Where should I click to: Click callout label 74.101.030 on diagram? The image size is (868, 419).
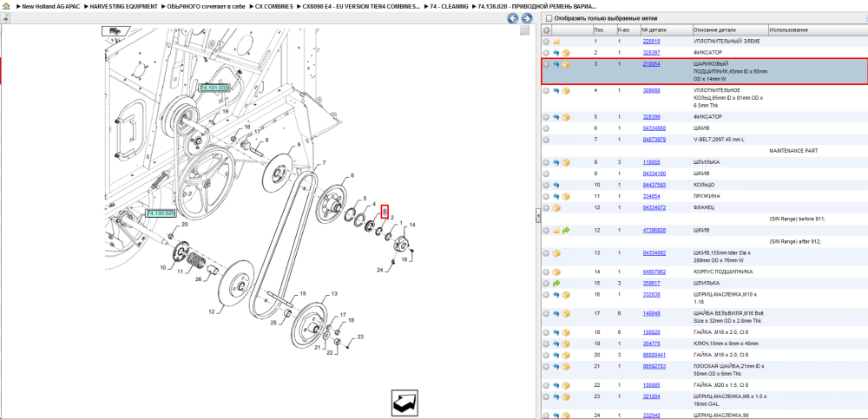coord(214,88)
